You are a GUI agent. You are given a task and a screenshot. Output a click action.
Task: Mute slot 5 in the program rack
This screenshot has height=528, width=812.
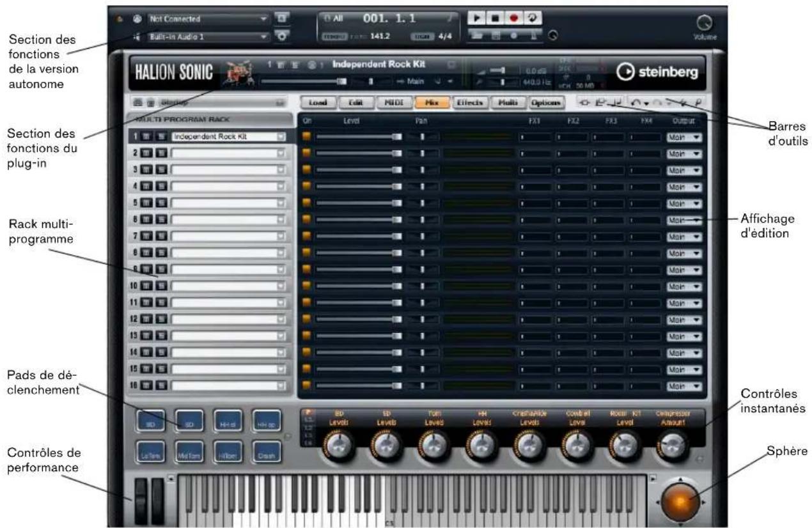pyautogui.click(x=146, y=203)
